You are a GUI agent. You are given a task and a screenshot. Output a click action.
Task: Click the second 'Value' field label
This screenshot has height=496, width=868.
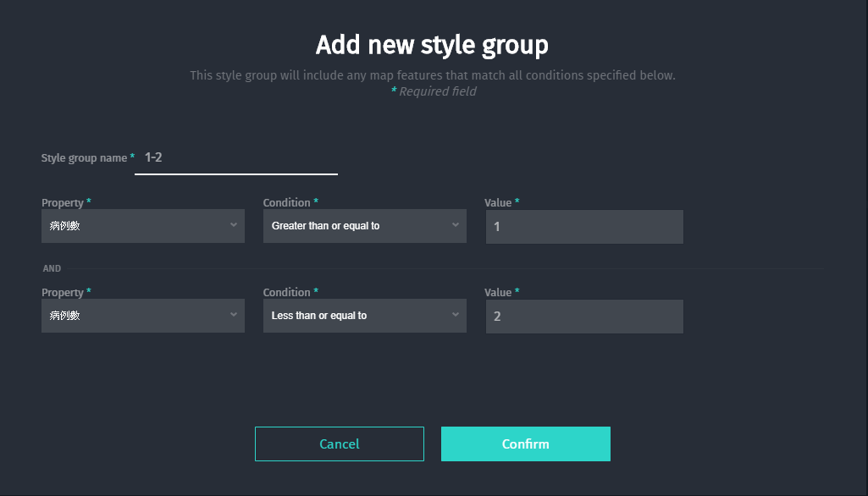(x=498, y=292)
